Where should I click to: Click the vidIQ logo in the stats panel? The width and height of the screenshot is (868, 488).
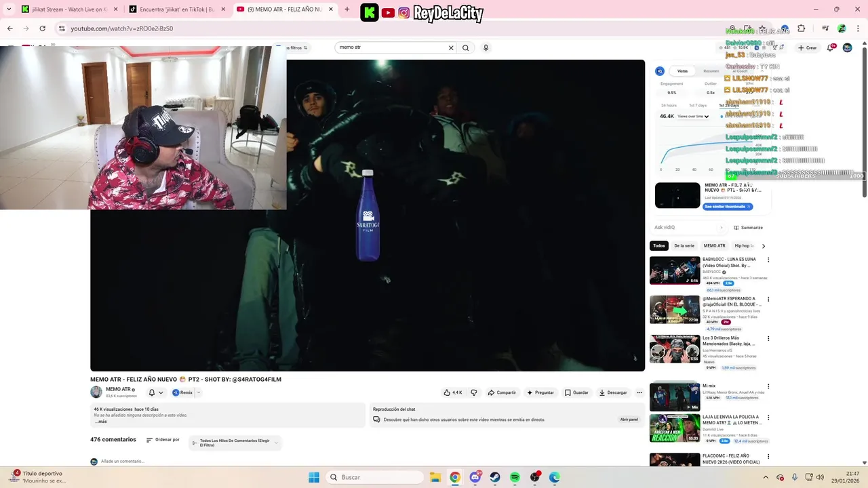coord(660,71)
